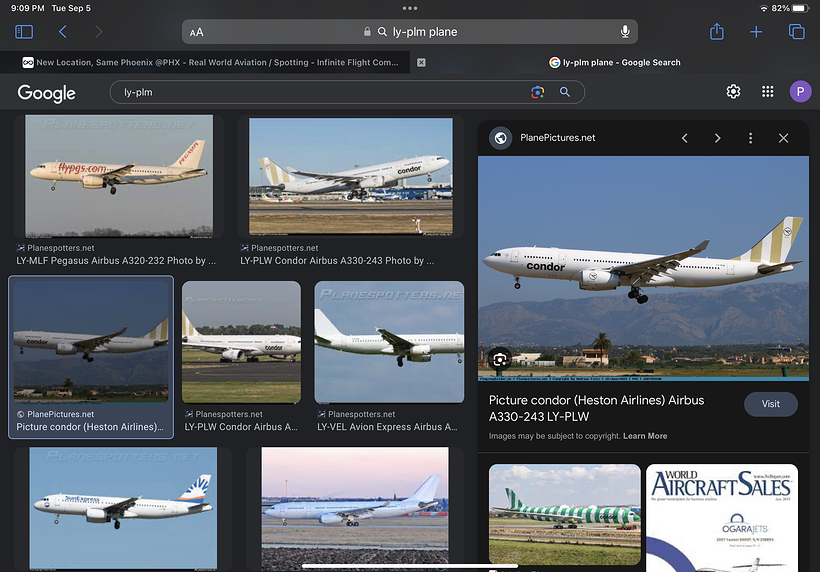Image resolution: width=820 pixels, height=572 pixels.
Task: Select the white Avion Express Airbus thumbnail
Action: click(389, 342)
